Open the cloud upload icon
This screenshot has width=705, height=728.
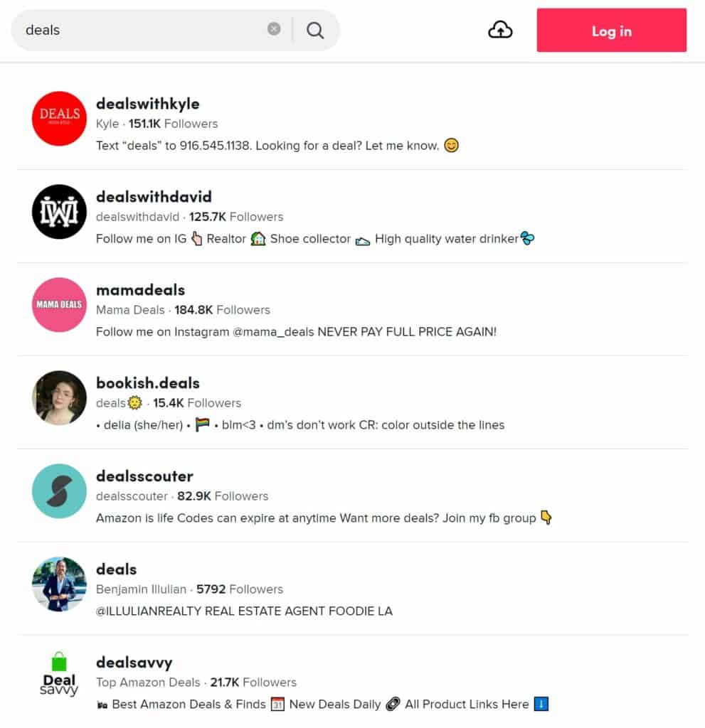tap(500, 30)
